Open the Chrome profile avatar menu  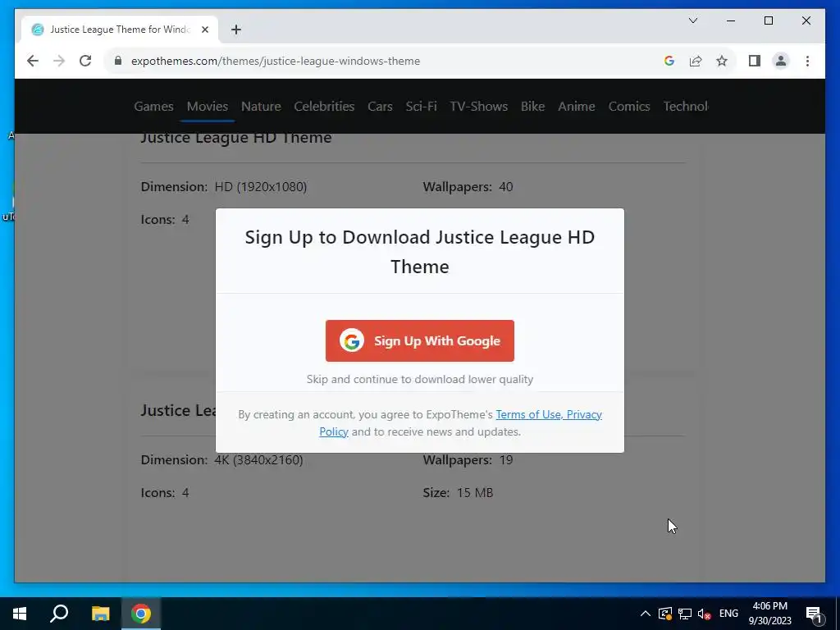pos(781,61)
